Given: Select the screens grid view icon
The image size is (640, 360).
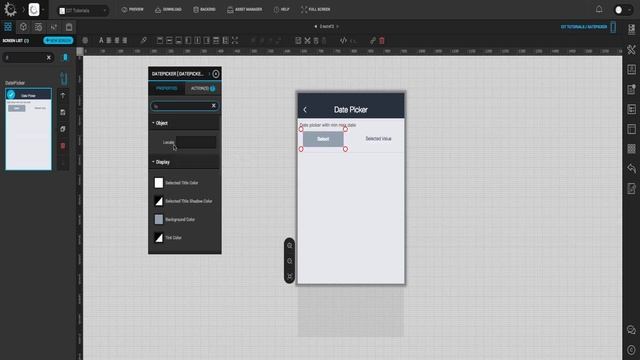Looking at the screenshot, I should click(x=8, y=27).
